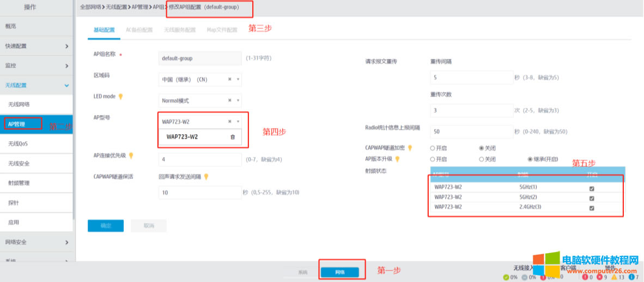Open the 区域码 dropdown list
The height and width of the screenshot is (282, 644).
click(x=238, y=79)
